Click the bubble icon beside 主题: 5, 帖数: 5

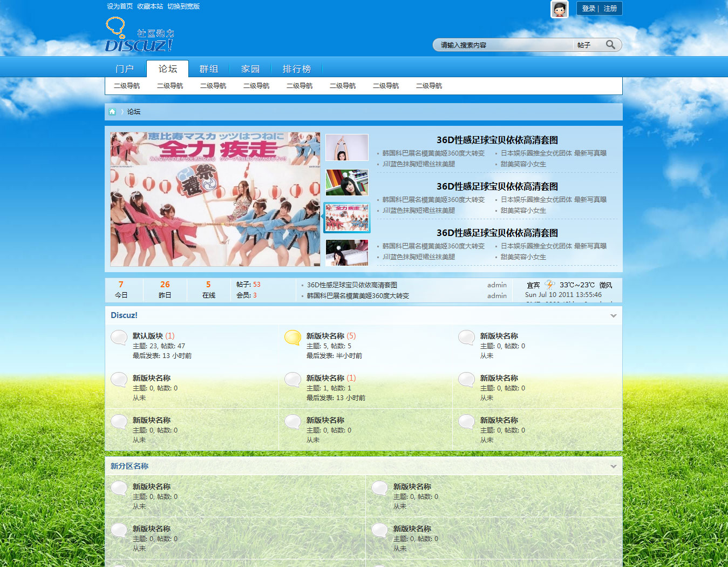click(292, 337)
